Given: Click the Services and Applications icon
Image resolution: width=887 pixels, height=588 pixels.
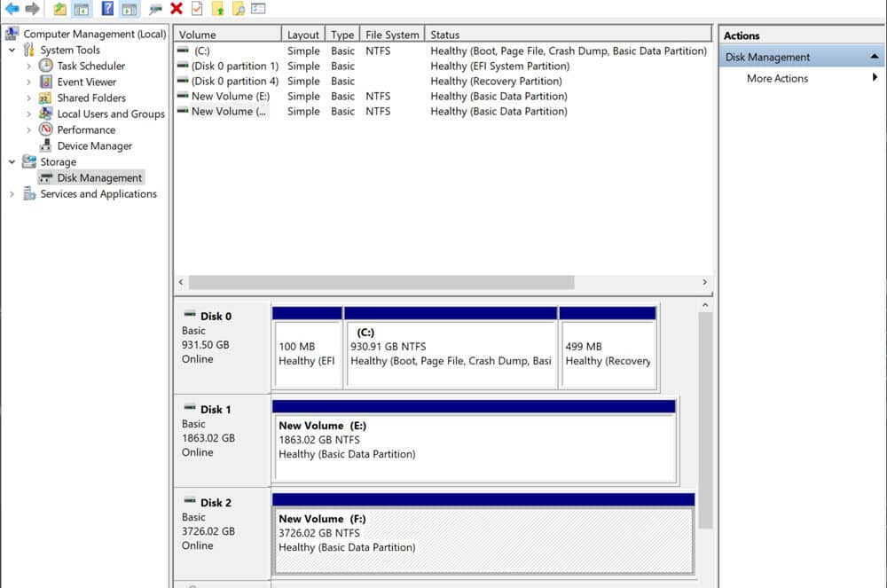Looking at the screenshot, I should [29, 193].
